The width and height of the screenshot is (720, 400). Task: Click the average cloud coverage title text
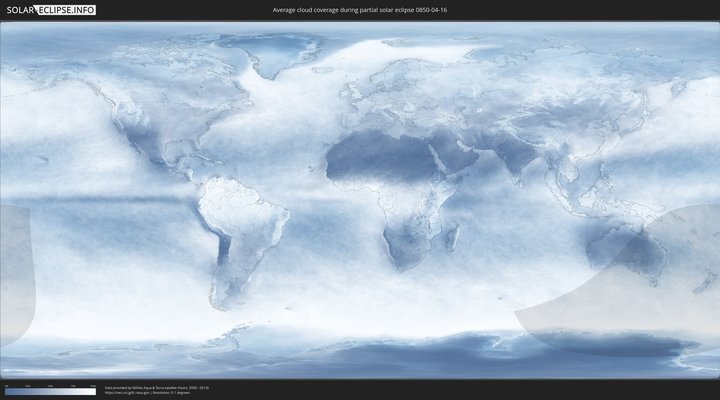click(x=360, y=10)
